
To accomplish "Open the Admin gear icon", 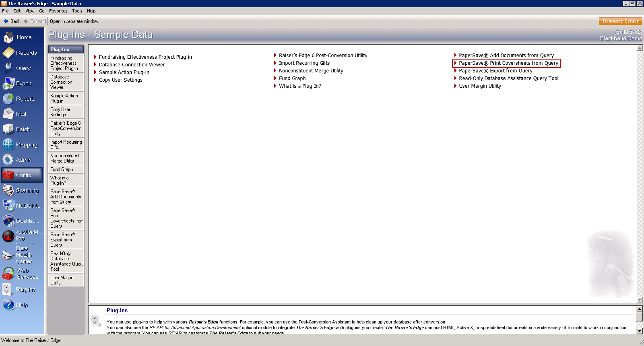I will pyautogui.click(x=8, y=160).
